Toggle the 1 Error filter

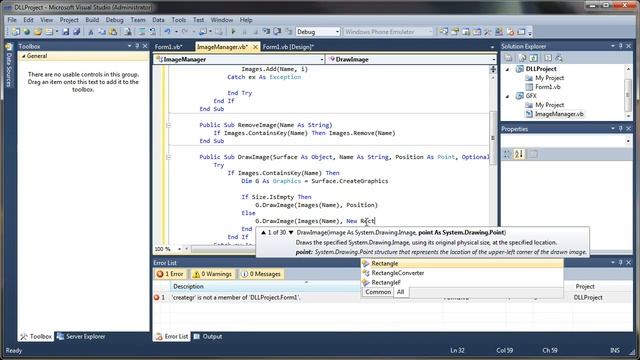(x=171, y=274)
